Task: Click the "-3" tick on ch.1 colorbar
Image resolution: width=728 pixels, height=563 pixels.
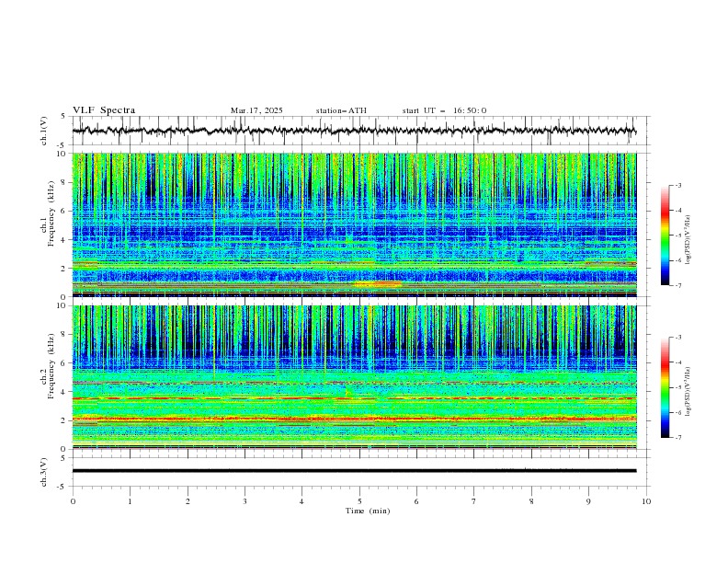Action: [x=677, y=185]
